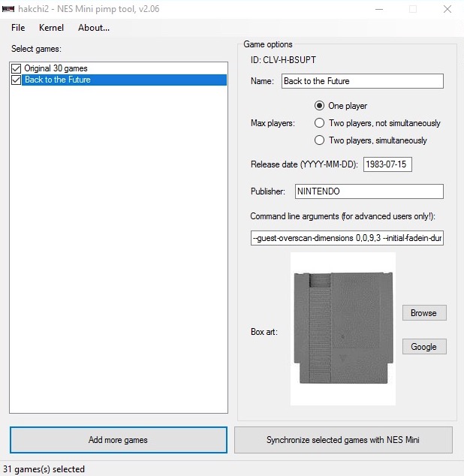Choose Two players, simultaneously option
Image resolution: width=464 pixels, height=476 pixels.
click(x=320, y=140)
